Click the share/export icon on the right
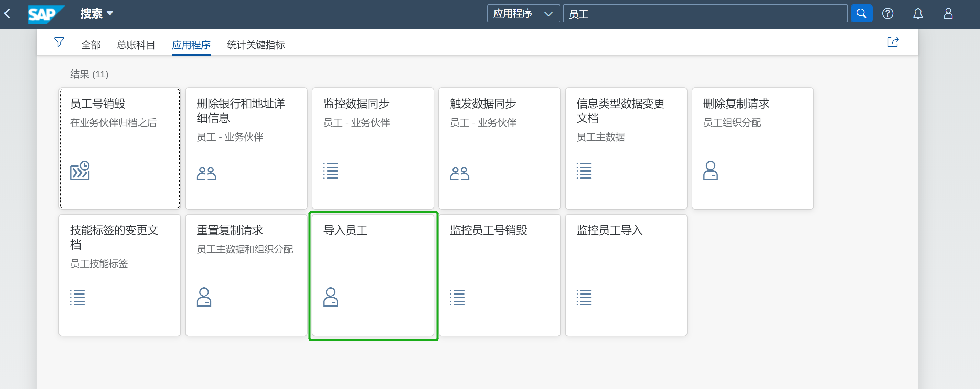 point(893,43)
